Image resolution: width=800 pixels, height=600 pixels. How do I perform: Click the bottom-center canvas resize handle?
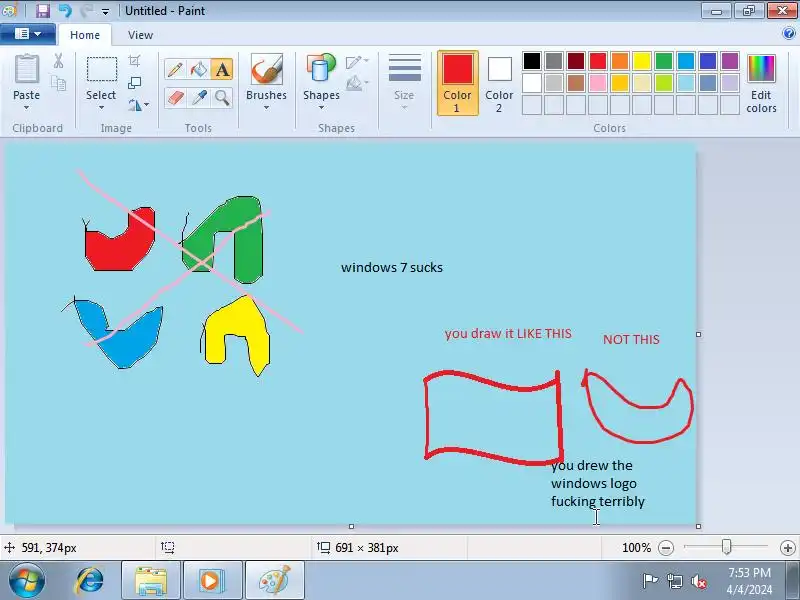pos(351,526)
